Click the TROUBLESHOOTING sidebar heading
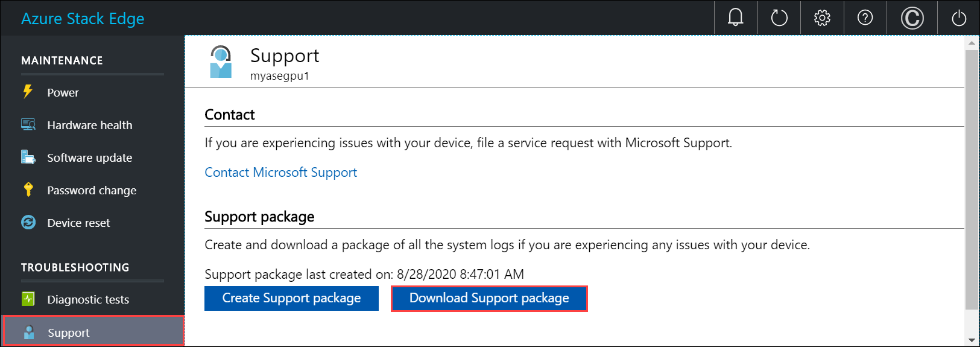980x347 pixels. pos(75,267)
